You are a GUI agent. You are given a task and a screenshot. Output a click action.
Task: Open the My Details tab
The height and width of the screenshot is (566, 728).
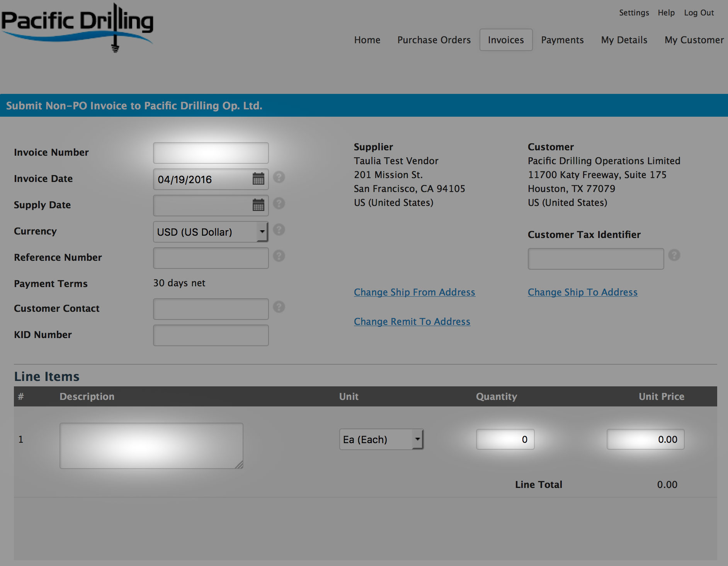click(624, 40)
